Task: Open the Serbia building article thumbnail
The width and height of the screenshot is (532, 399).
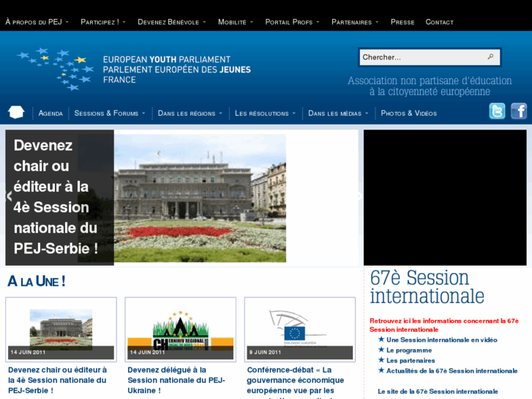Action: pyautogui.click(x=61, y=329)
